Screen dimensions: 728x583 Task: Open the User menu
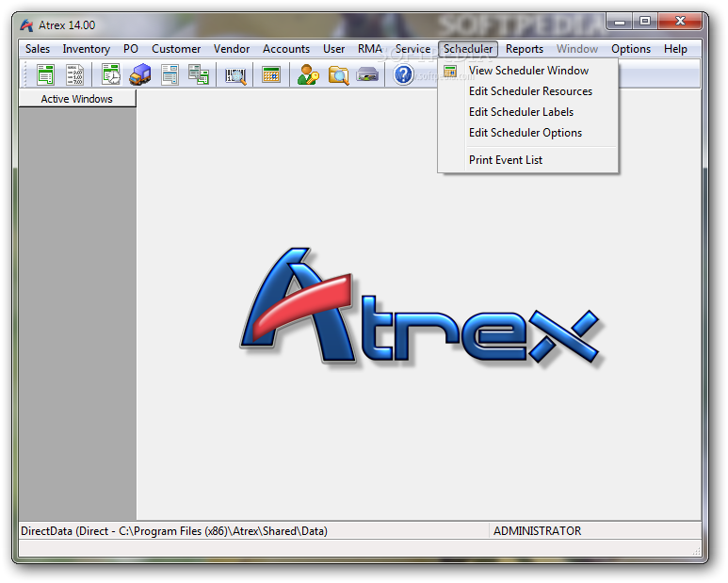(x=333, y=49)
